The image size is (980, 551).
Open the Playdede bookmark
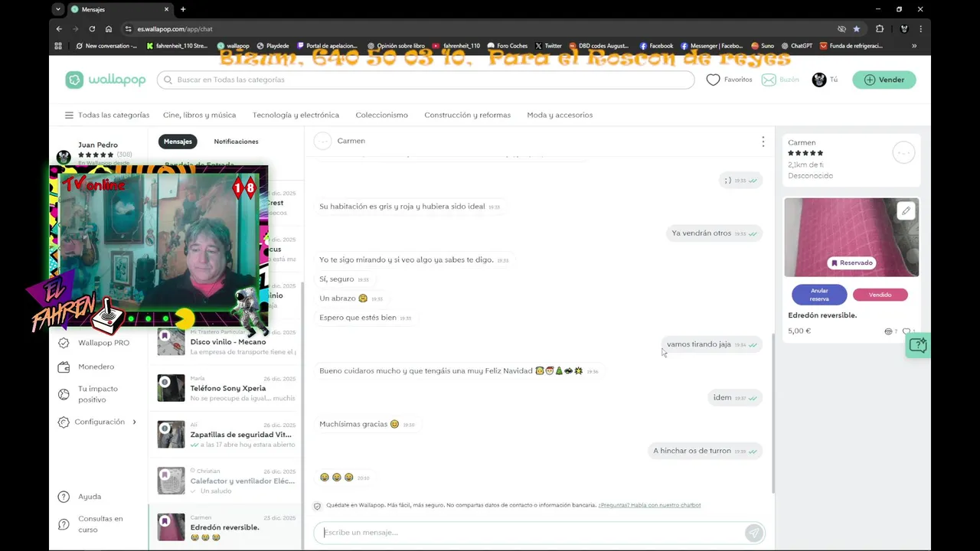273,46
